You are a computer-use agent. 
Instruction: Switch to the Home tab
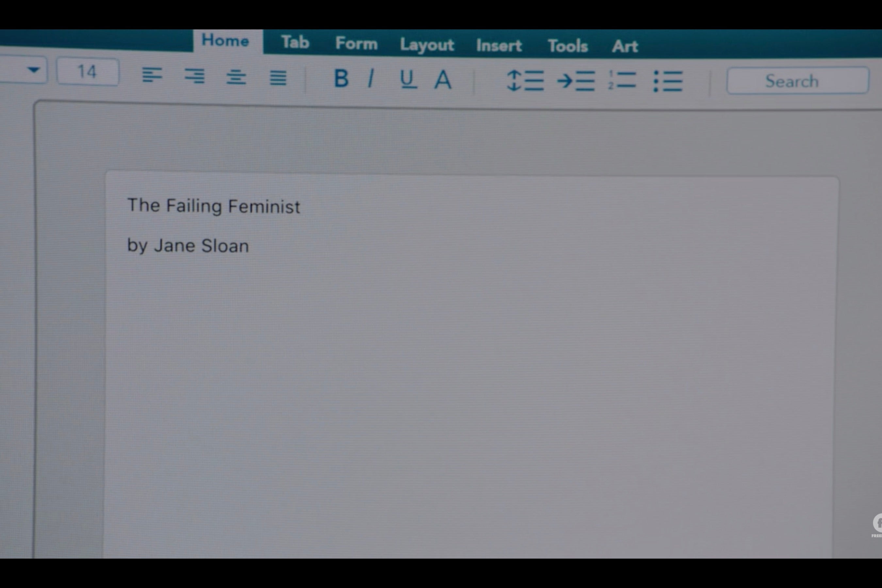[228, 41]
